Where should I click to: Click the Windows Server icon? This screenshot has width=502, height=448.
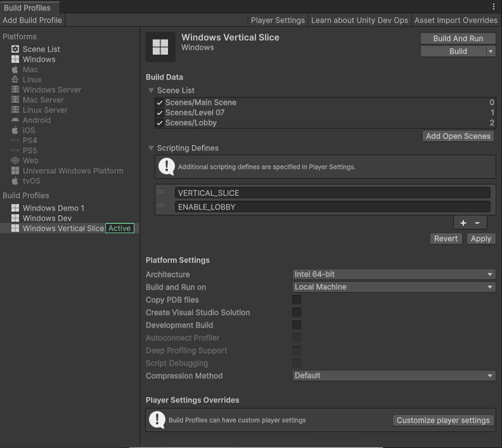(x=15, y=90)
